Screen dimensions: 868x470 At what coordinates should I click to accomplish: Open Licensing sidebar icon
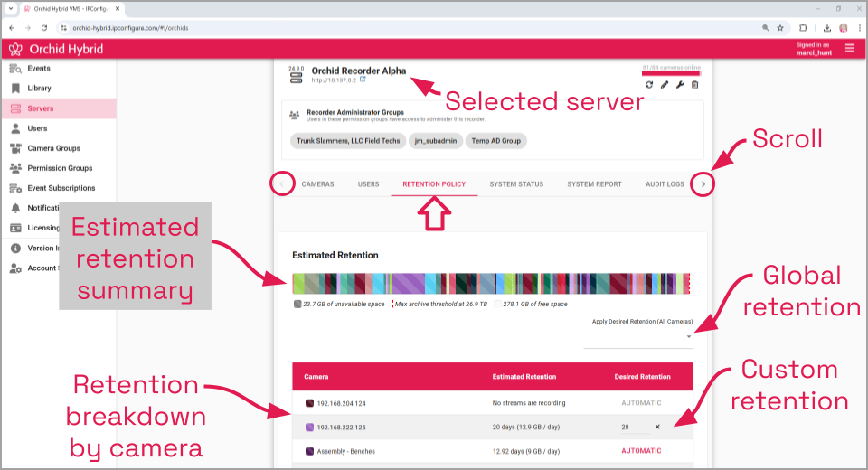coord(15,228)
